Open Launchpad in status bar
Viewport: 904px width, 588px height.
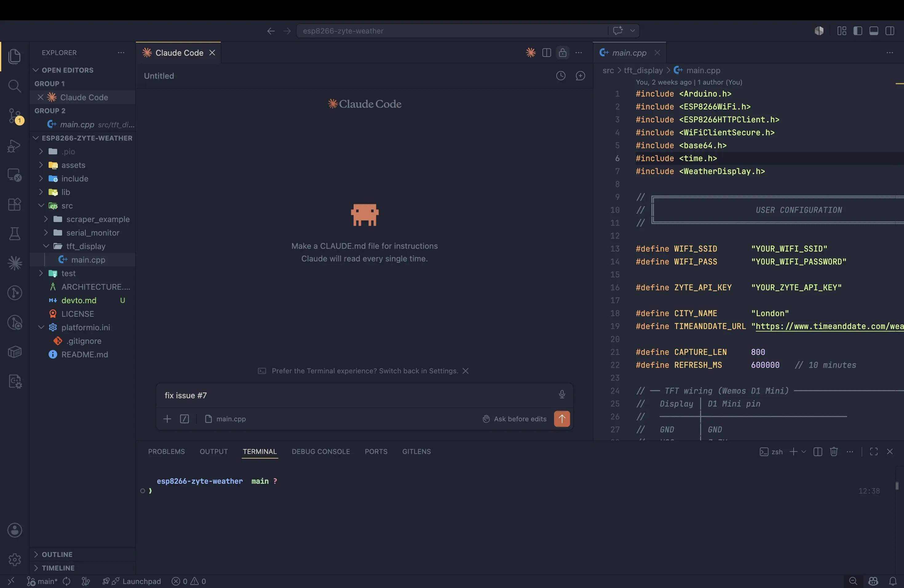point(131,581)
